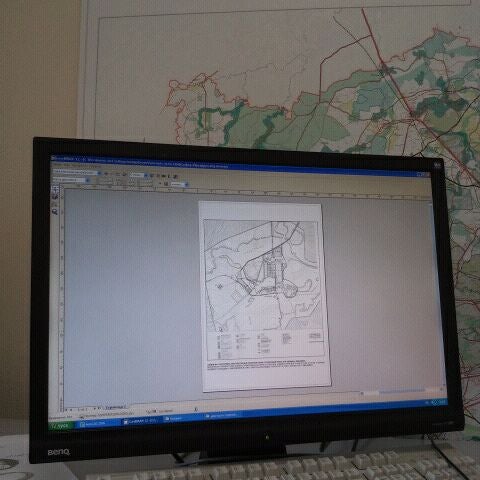
Task: Open the first taskbar window button after Start
Action: coord(100,424)
